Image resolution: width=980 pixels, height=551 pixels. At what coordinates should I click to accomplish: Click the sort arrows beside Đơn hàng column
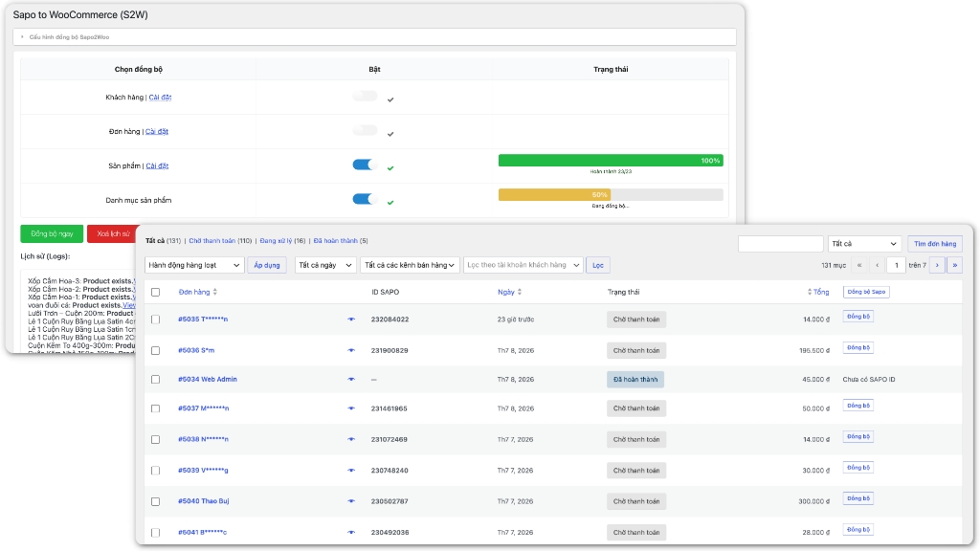[x=215, y=292]
